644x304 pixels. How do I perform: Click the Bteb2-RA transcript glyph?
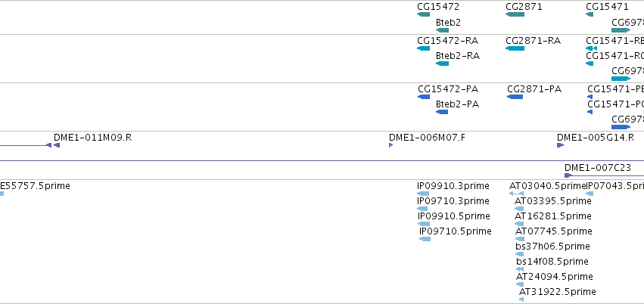[443, 64]
